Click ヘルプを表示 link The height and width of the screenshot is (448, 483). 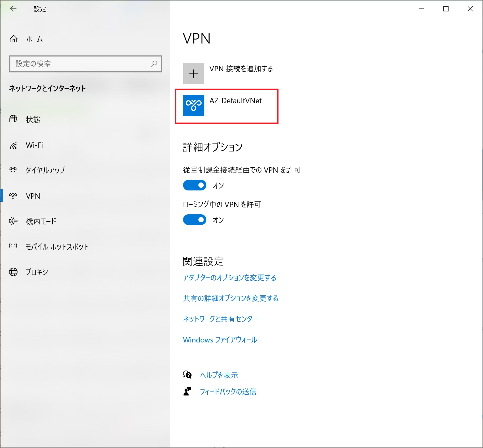219,375
